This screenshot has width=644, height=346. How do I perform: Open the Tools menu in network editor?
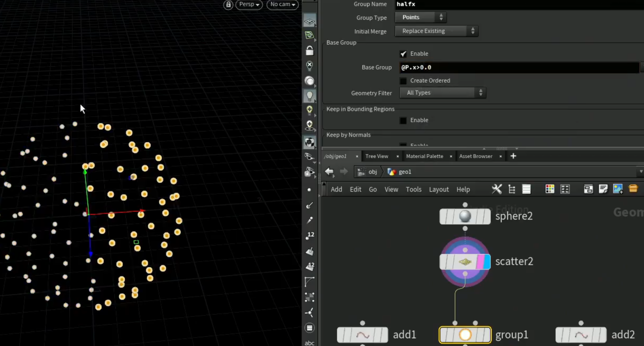(x=413, y=189)
